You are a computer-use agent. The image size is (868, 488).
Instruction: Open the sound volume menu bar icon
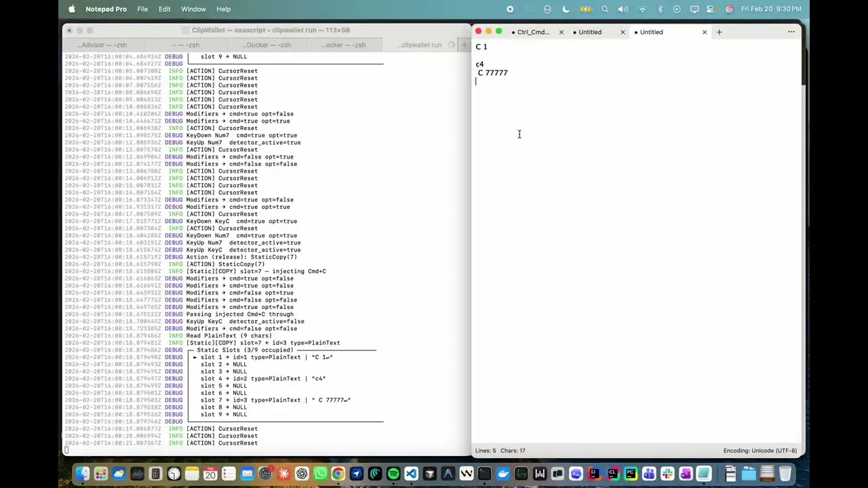click(x=623, y=9)
